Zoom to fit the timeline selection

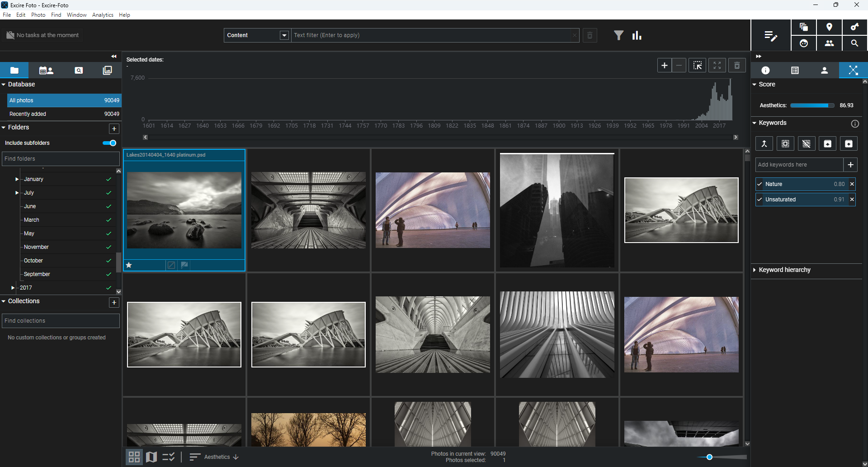[x=717, y=66]
